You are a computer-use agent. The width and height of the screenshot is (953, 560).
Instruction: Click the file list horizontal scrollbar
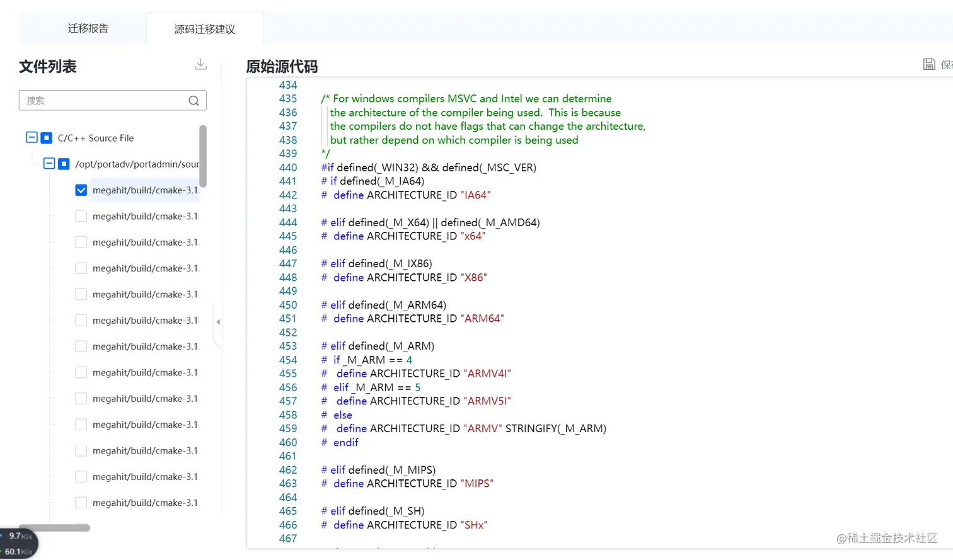coord(55,528)
